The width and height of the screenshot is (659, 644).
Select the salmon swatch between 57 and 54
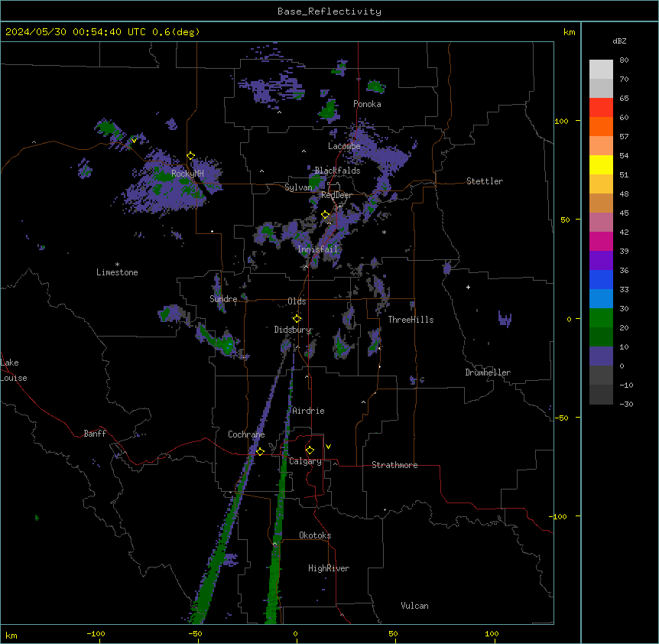601,146
